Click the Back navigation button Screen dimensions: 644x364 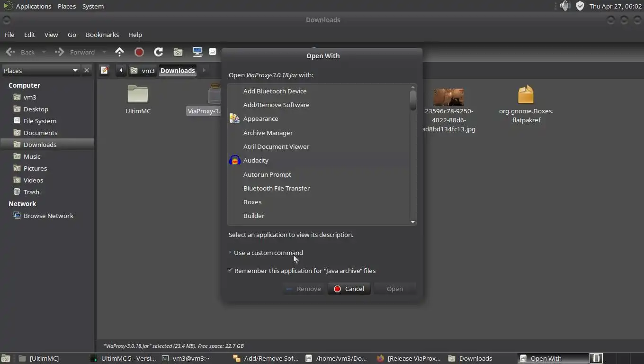[21, 52]
